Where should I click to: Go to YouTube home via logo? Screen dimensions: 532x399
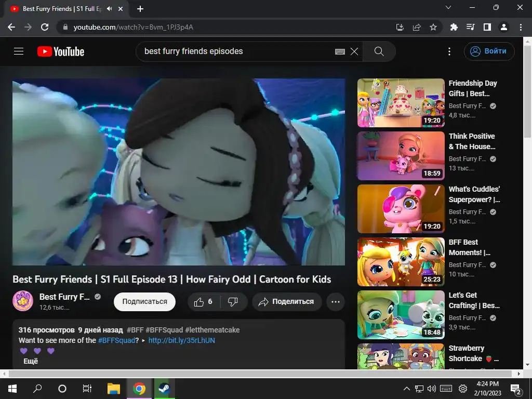pyautogui.click(x=61, y=51)
